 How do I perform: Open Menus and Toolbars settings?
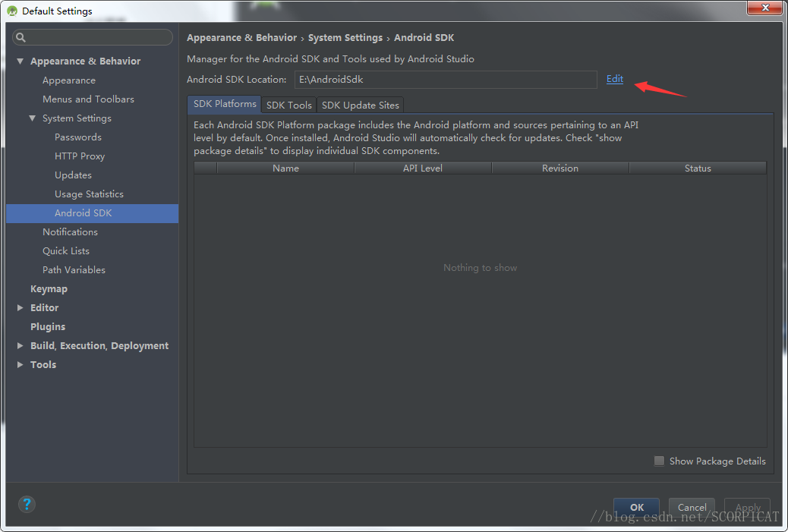click(89, 99)
